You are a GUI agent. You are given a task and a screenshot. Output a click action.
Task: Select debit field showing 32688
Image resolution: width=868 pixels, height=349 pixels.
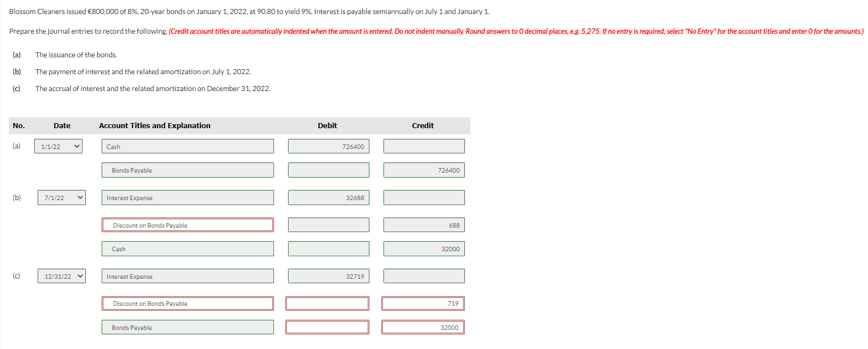[x=329, y=198]
